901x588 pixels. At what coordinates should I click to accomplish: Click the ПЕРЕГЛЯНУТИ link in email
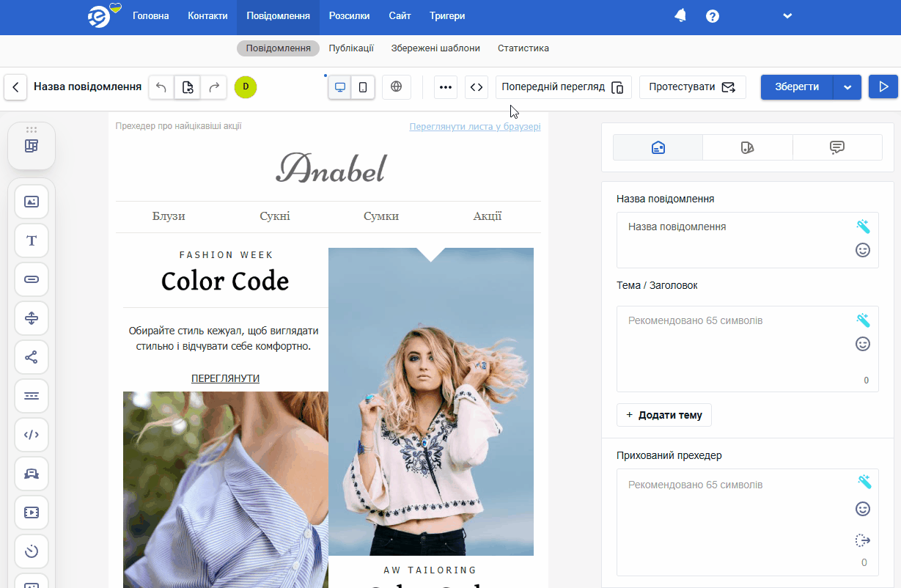225,378
